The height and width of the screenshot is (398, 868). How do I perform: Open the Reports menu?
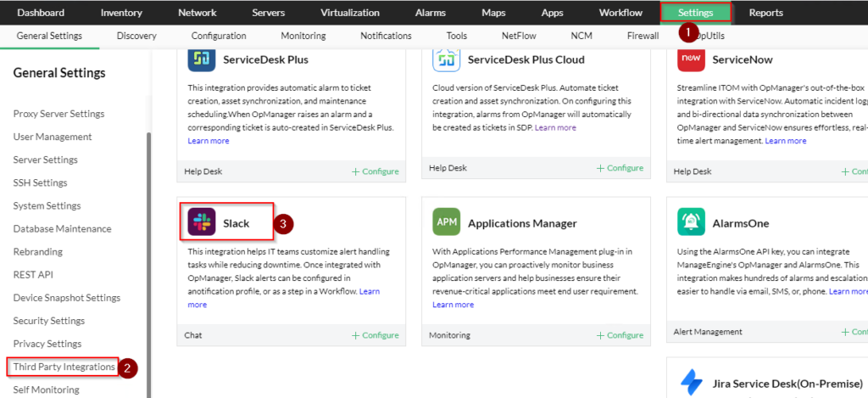click(x=766, y=13)
